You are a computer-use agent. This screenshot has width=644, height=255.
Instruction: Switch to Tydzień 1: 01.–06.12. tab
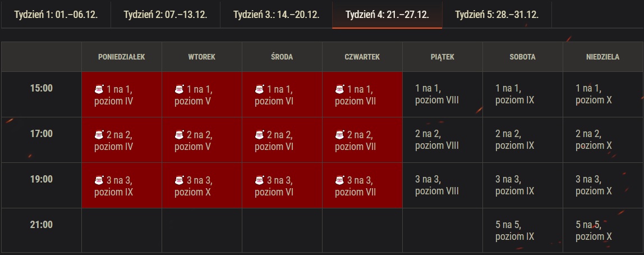coord(56,15)
